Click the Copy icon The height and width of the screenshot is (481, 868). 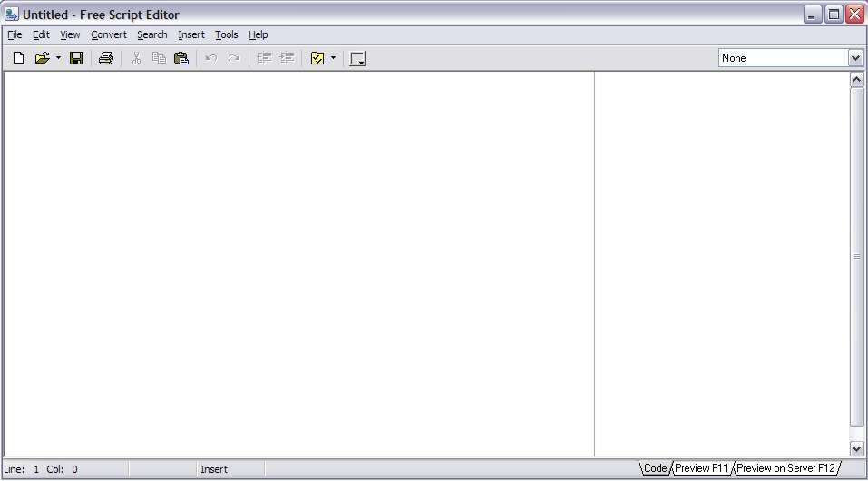159,58
